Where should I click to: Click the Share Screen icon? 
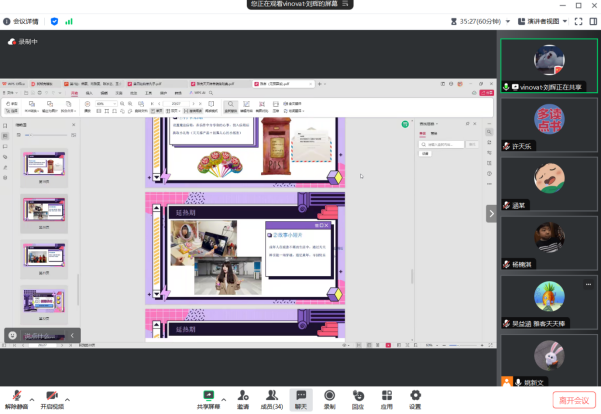(x=208, y=396)
